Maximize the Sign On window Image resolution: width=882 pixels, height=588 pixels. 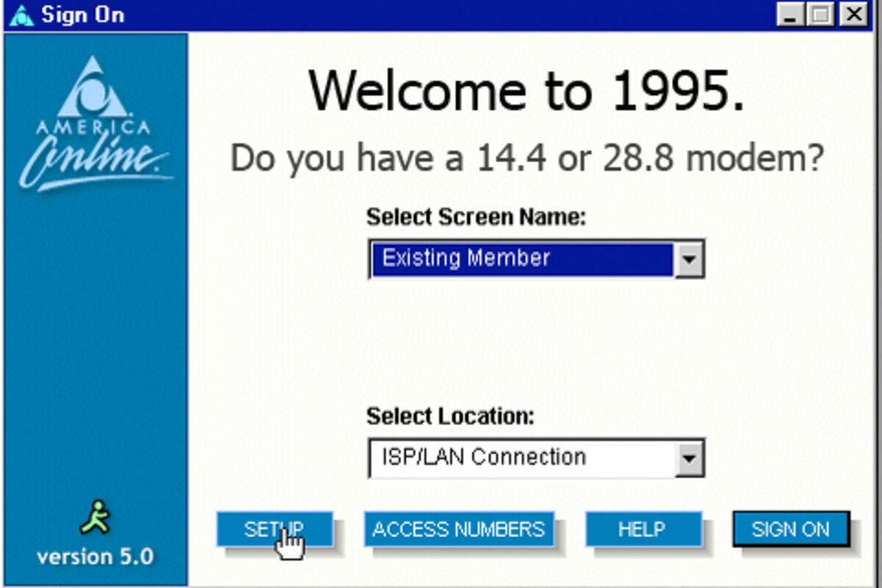(821, 15)
